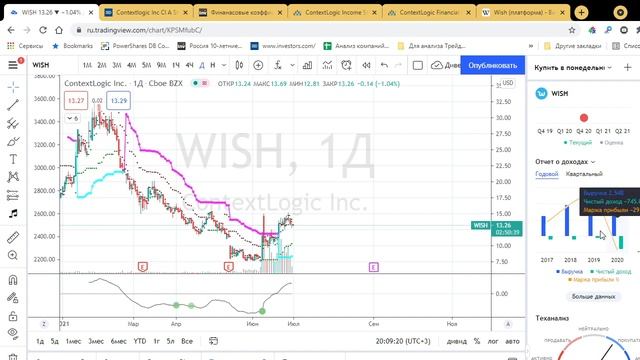Select the crosshair cursor tool
Screen dimensions: 640x360
click(x=13, y=87)
